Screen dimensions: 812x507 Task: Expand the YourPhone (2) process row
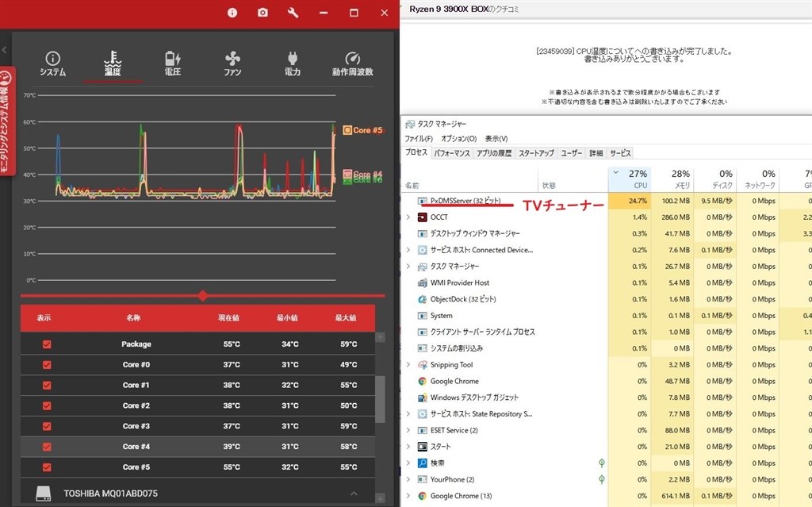click(x=408, y=479)
